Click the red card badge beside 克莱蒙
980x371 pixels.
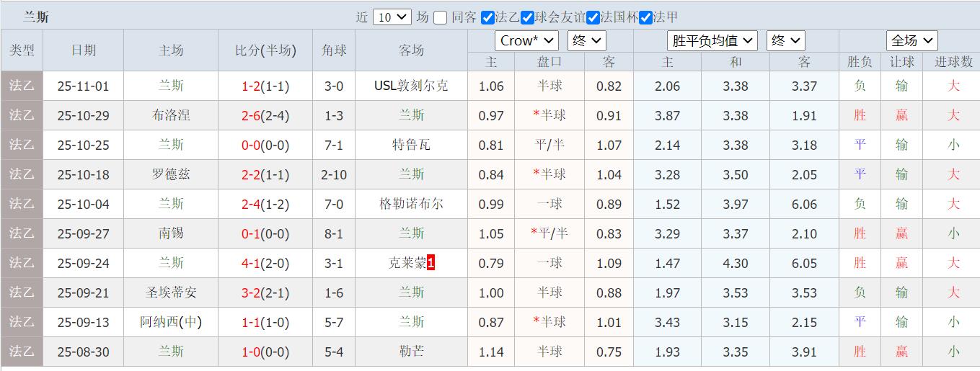pos(431,263)
